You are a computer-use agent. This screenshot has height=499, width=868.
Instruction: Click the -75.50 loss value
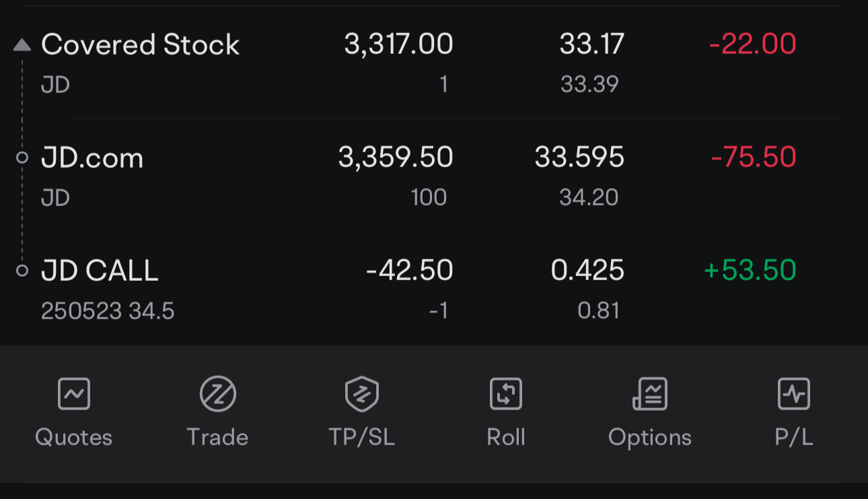(754, 158)
